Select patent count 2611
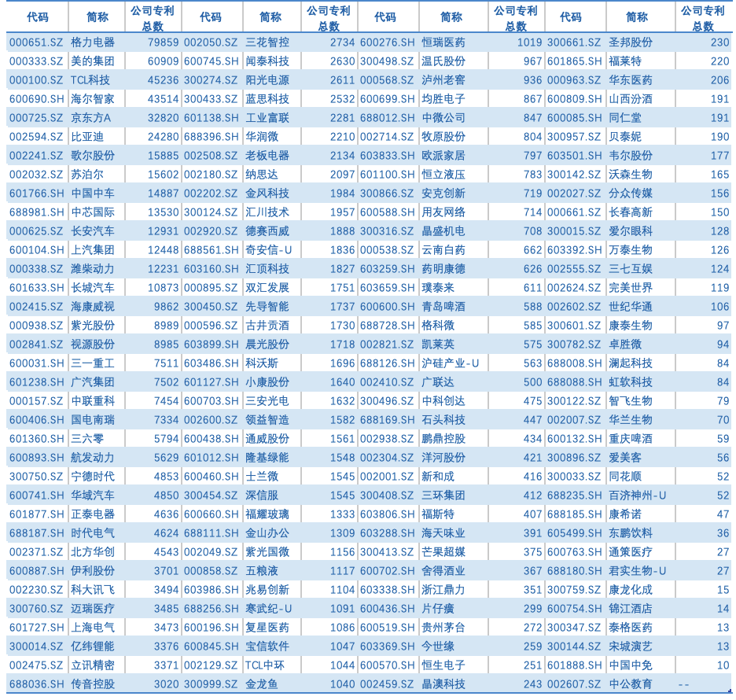The width and height of the screenshot is (736, 700). tap(342, 80)
